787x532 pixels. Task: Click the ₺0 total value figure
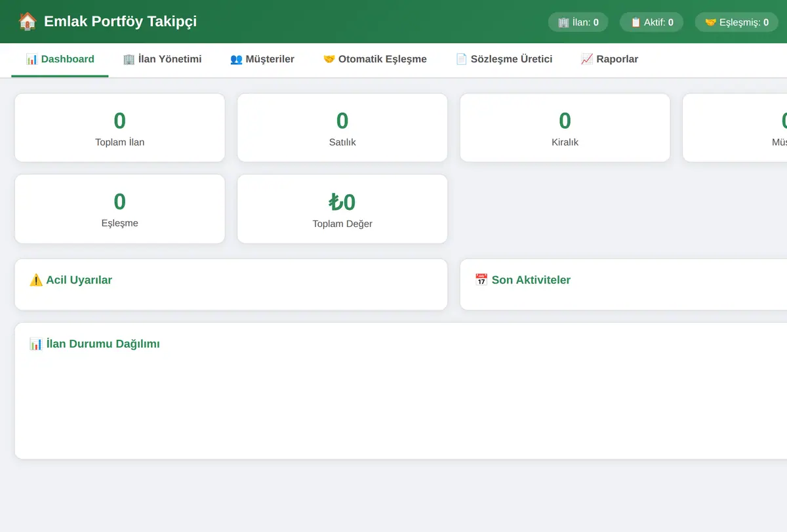pyautogui.click(x=342, y=202)
